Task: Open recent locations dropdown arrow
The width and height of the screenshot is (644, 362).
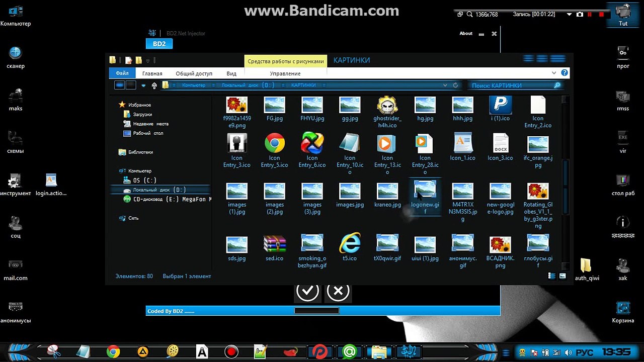Action: 143,85
